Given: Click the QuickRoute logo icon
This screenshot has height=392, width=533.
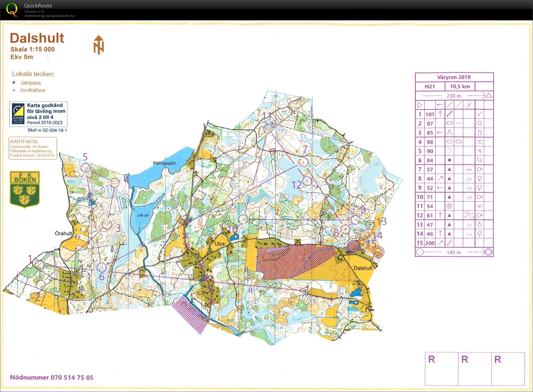Looking at the screenshot, I should [x=12, y=10].
